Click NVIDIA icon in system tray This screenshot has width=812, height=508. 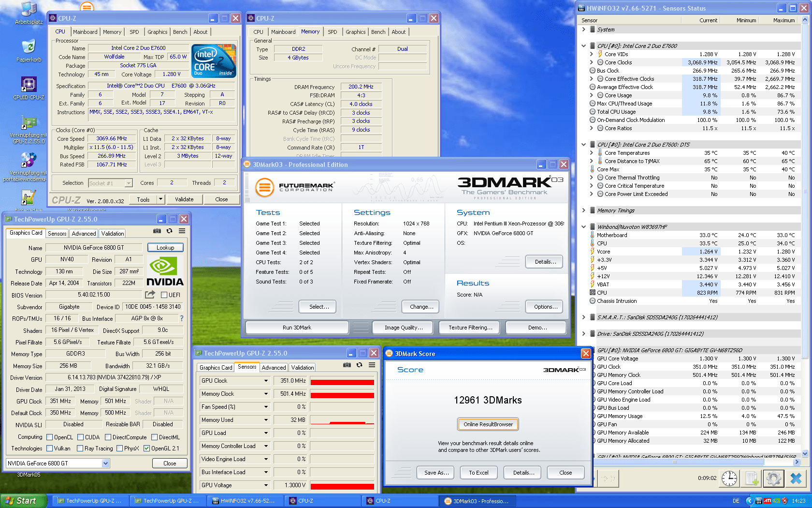click(776, 501)
